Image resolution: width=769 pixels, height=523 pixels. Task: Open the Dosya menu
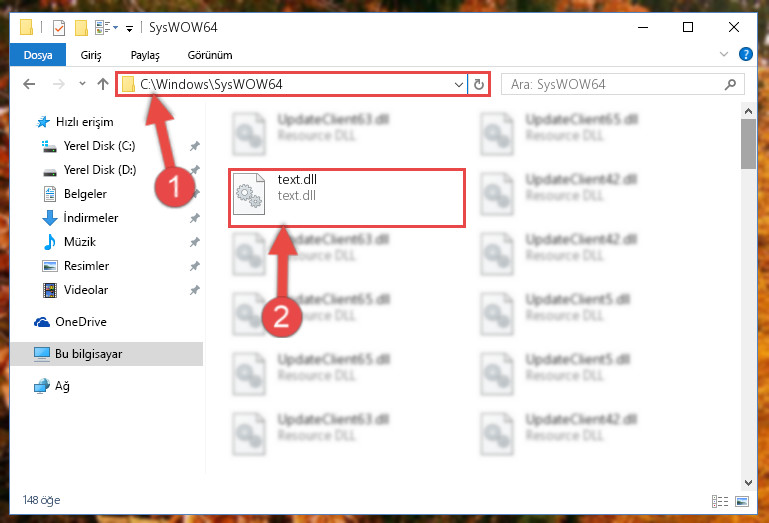click(x=38, y=55)
